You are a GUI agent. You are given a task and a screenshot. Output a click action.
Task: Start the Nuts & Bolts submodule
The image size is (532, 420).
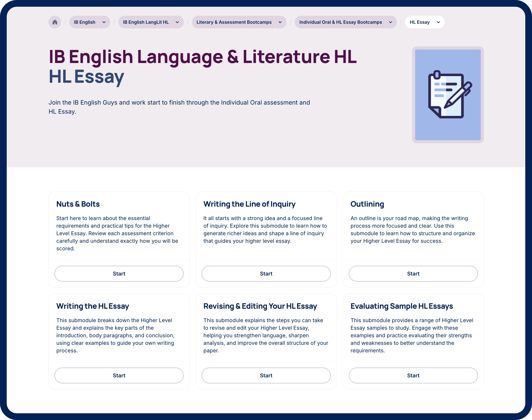(119, 273)
